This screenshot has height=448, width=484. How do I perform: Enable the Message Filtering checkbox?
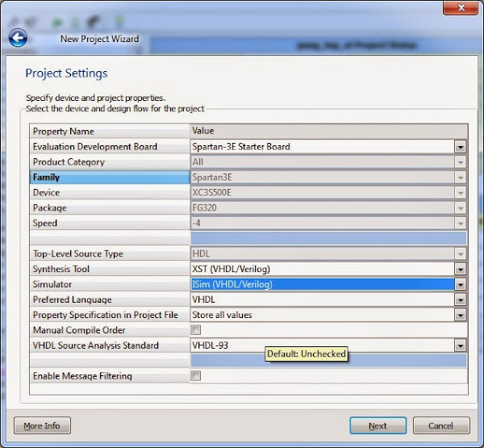(196, 375)
